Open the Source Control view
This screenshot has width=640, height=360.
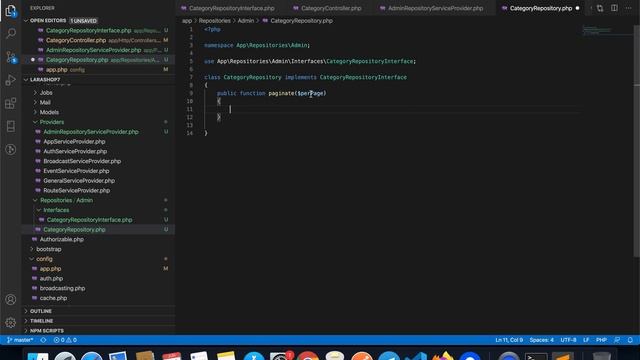pyautogui.click(x=11, y=57)
